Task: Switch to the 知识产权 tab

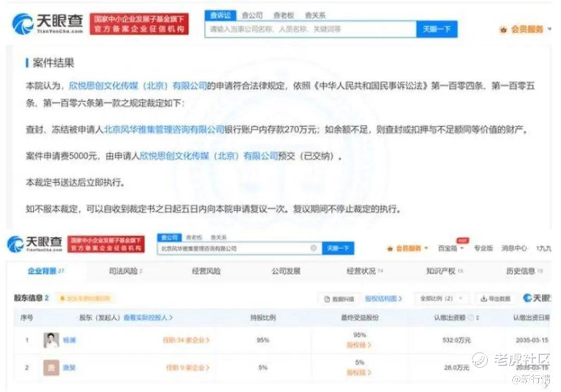Action: pos(445,271)
